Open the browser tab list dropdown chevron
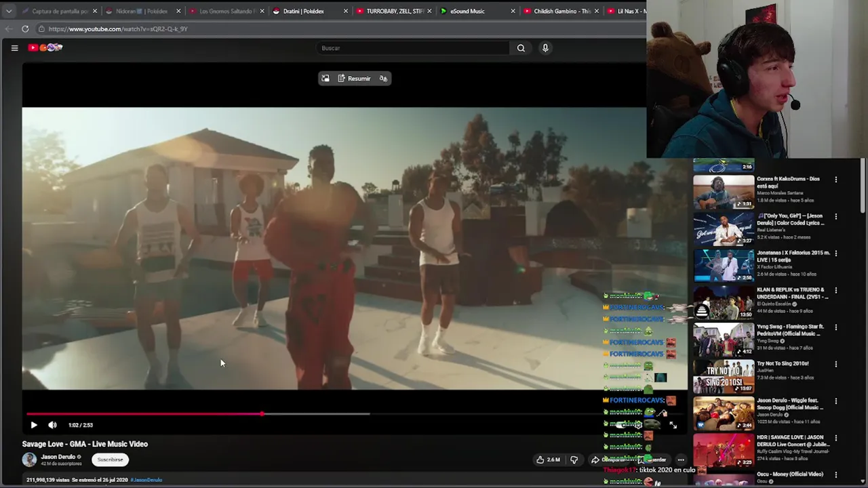This screenshot has height=488, width=868. click(x=8, y=11)
